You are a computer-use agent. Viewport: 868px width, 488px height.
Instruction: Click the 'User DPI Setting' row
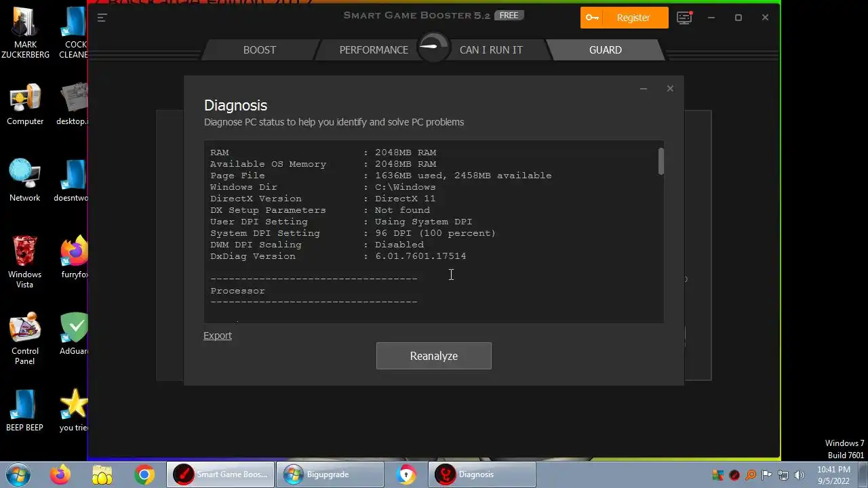pos(341,222)
